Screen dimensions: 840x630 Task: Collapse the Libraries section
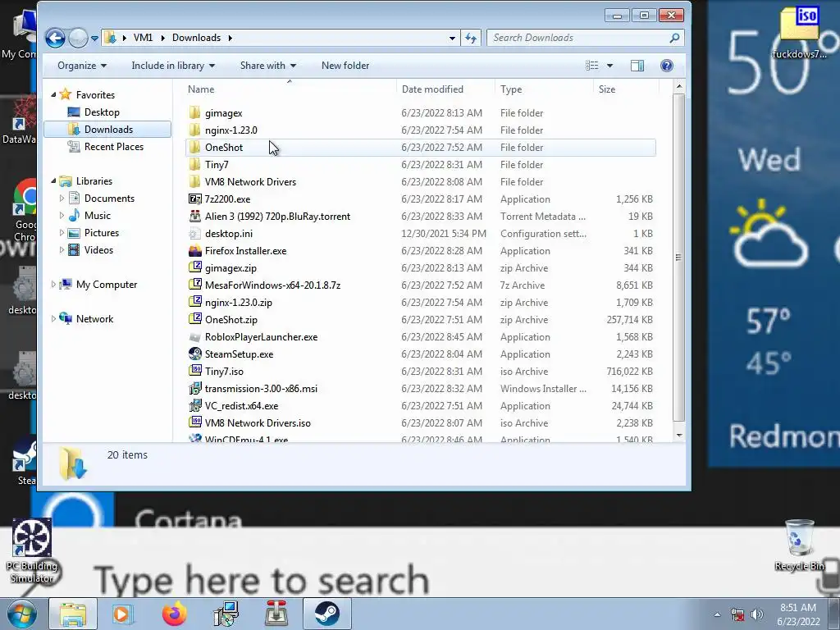pos(53,181)
